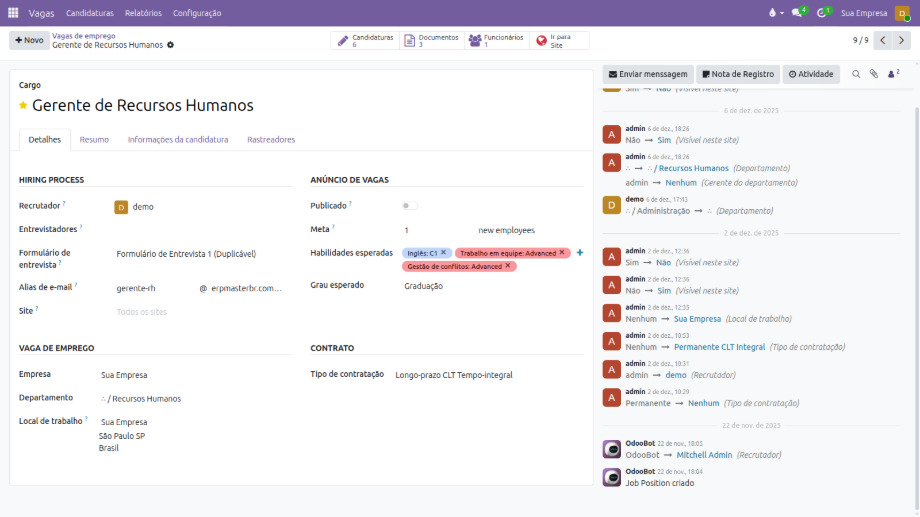Toggle the Publicado switch

(409, 205)
